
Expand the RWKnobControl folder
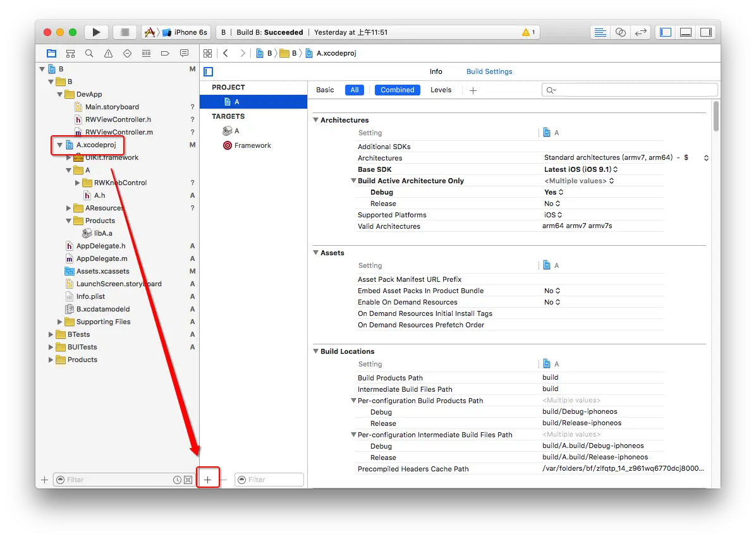[x=77, y=183]
